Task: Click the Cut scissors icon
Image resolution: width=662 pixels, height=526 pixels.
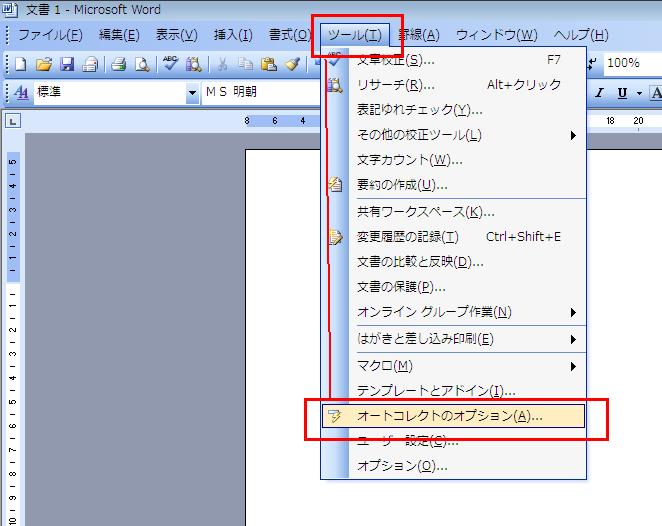Action: coord(222,64)
